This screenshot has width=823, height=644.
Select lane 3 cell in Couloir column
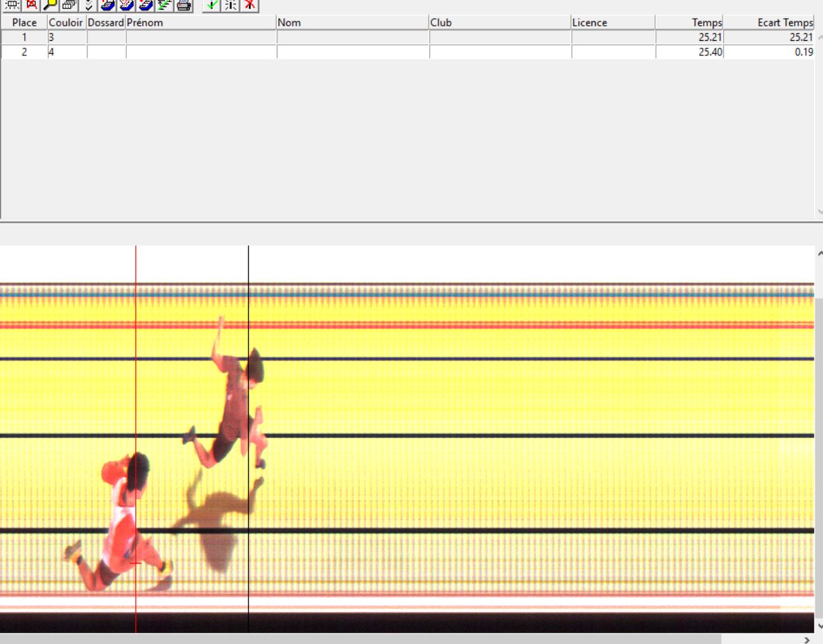pos(67,37)
